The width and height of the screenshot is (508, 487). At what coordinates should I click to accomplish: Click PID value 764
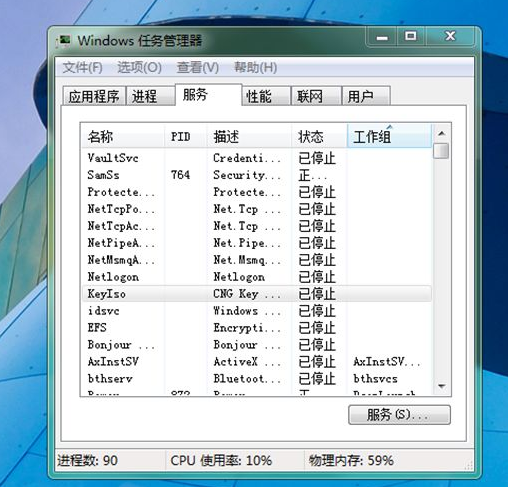(180, 175)
